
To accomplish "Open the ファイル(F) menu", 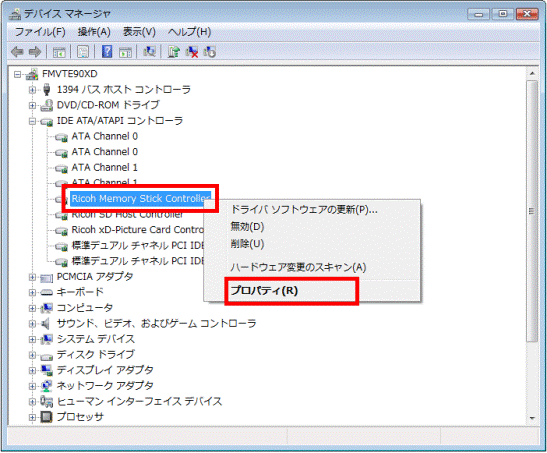I will 40,32.
